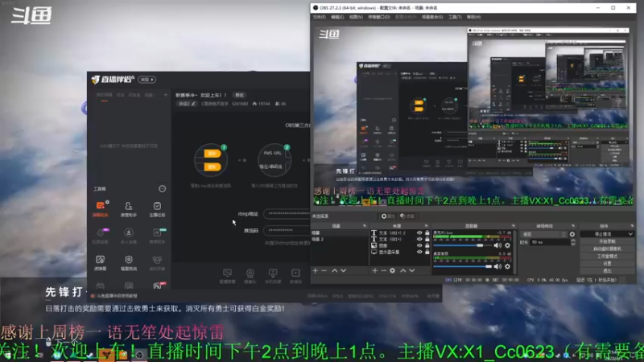Open source properties gear below sources list

[x=393, y=271]
